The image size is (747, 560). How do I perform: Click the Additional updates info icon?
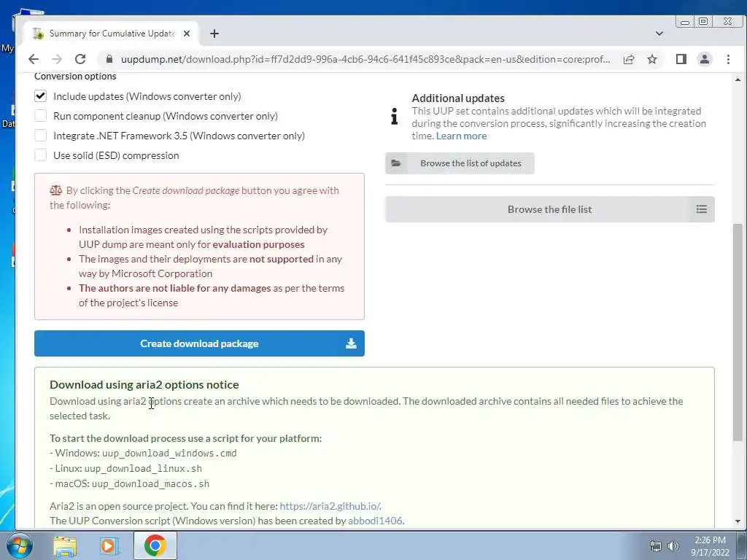pos(395,116)
